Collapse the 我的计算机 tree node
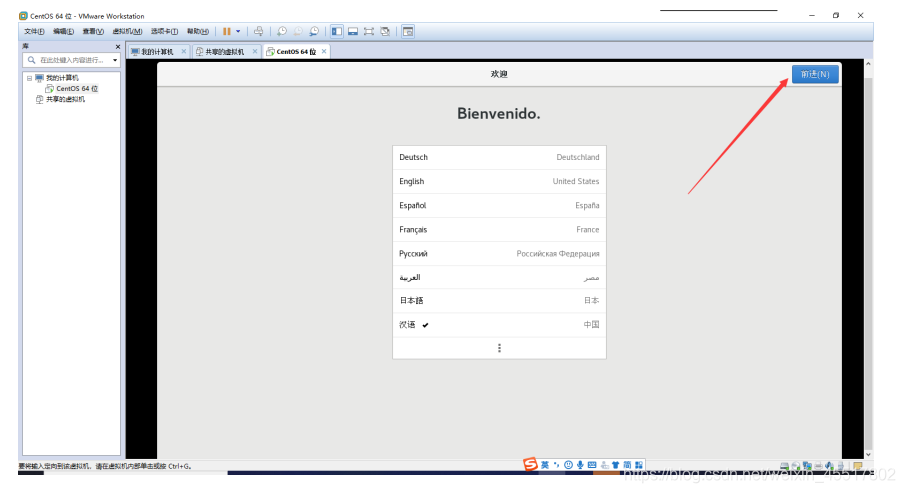 (x=29, y=78)
